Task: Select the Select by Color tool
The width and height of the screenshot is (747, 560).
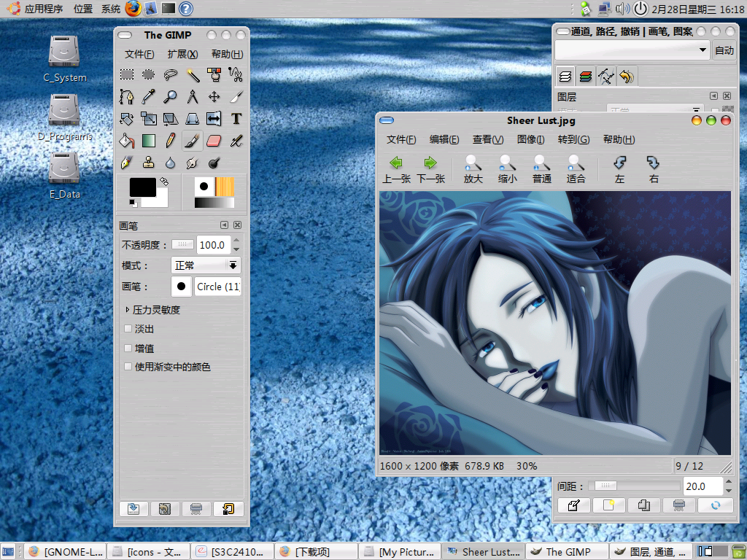Action: (x=214, y=75)
